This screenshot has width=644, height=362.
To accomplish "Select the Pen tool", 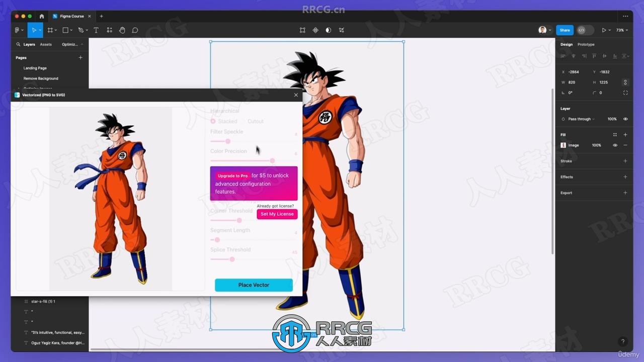I will coord(80,30).
